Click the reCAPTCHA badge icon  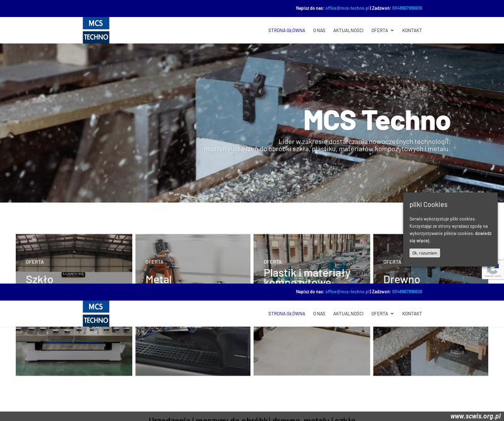click(x=493, y=270)
